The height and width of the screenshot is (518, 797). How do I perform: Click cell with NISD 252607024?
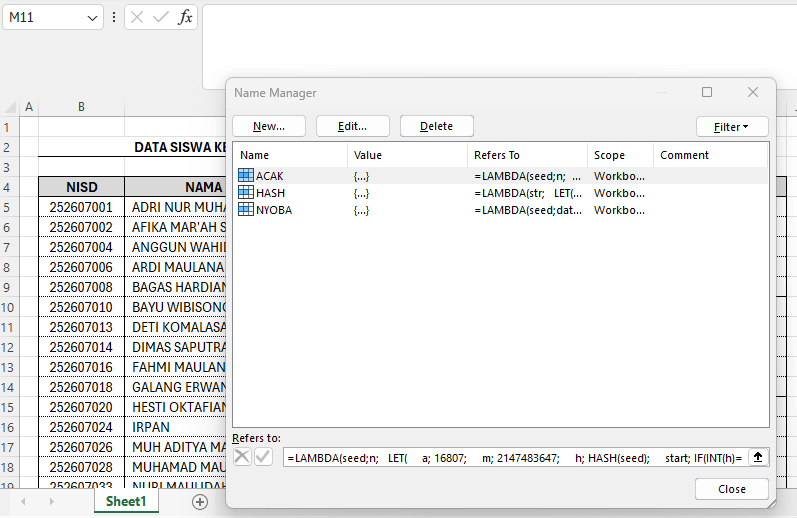click(81, 428)
